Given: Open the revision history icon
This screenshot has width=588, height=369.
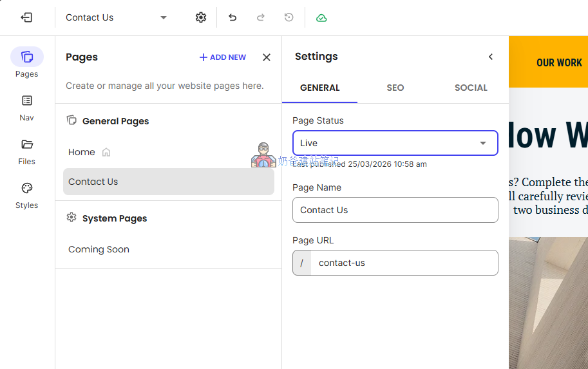Looking at the screenshot, I should (x=289, y=17).
